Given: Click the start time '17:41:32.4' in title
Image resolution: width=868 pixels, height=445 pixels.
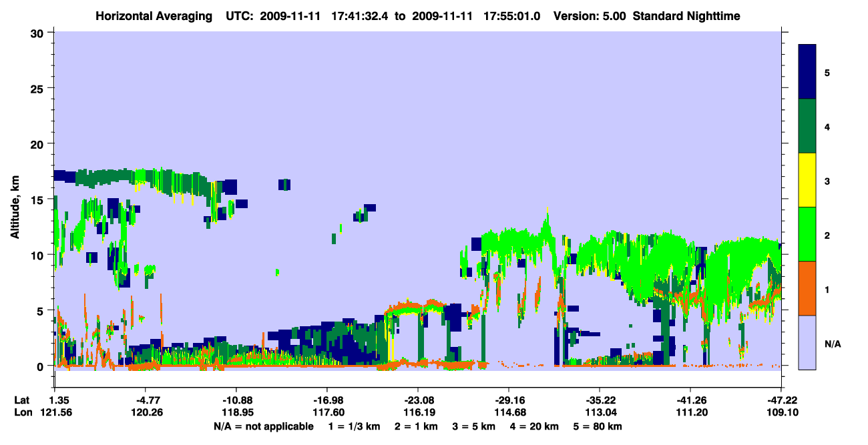Looking at the screenshot, I should [x=361, y=16].
